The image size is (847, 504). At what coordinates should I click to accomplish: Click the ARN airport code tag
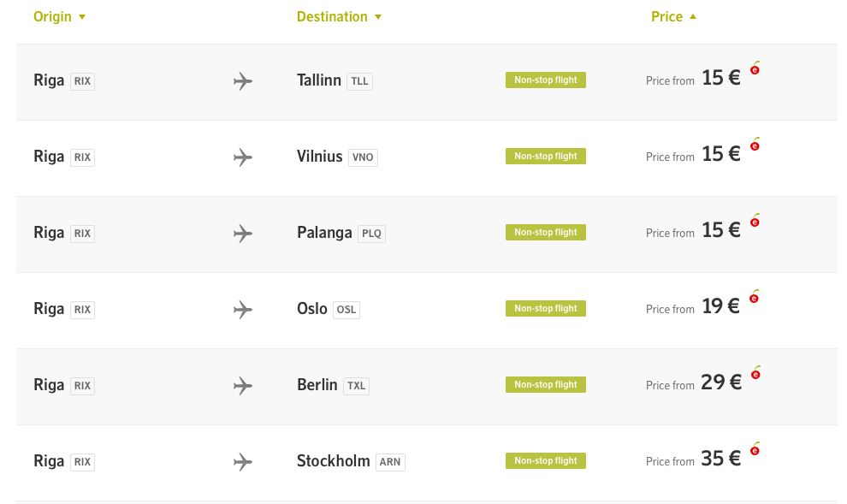[390, 462]
